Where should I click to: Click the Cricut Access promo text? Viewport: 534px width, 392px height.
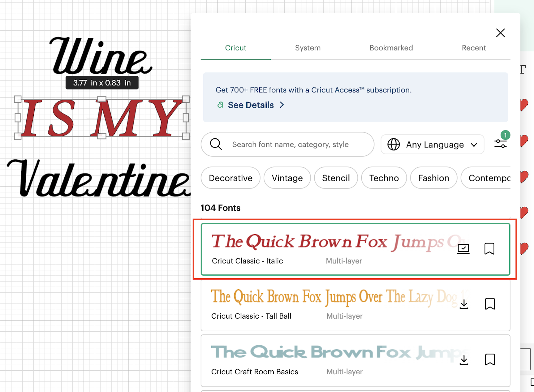(x=313, y=90)
